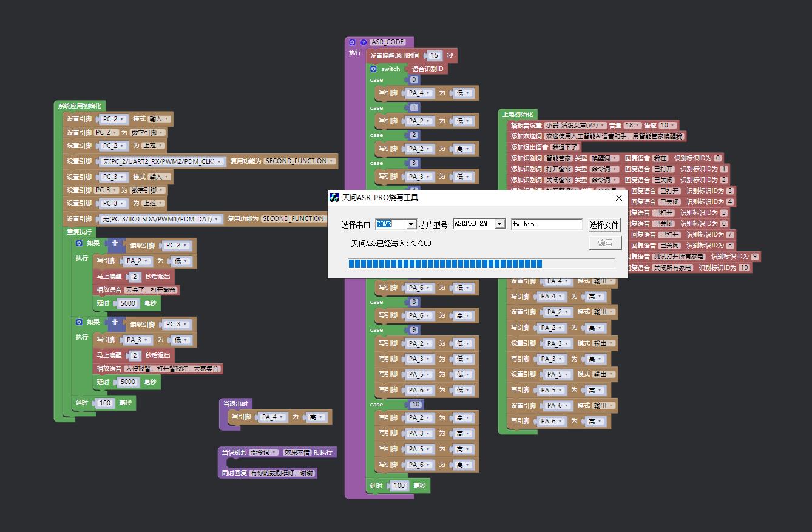Click the gear icon on ASR_CODE block
This screenshot has height=532, width=812.
tap(352, 42)
